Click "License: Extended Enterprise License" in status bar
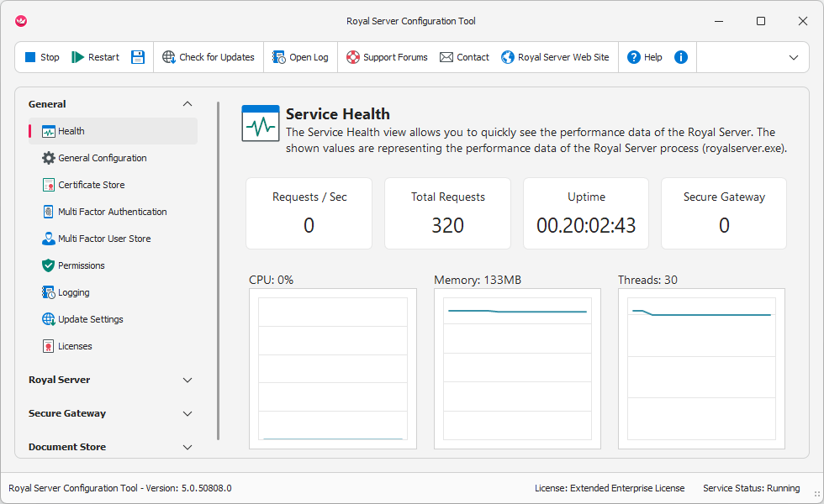The height and width of the screenshot is (504, 824). pyautogui.click(x=610, y=488)
